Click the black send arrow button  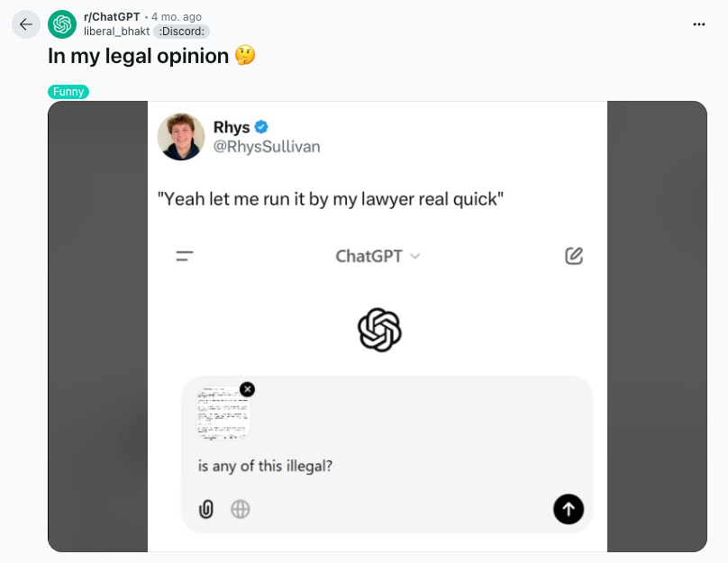point(569,509)
